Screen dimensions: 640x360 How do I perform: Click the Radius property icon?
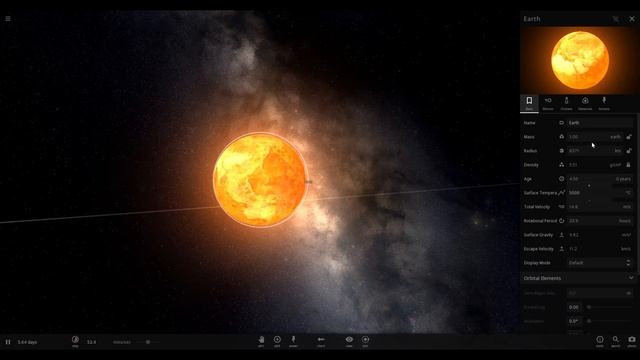tap(562, 151)
